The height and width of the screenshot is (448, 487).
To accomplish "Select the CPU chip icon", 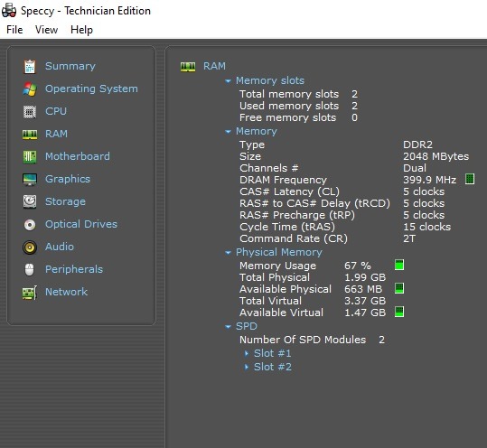I will pos(30,112).
